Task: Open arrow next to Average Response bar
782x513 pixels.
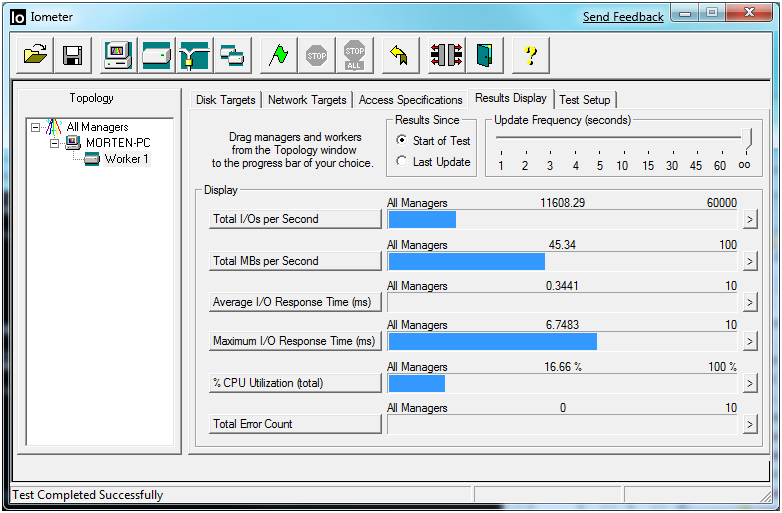Action: [x=750, y=302]
